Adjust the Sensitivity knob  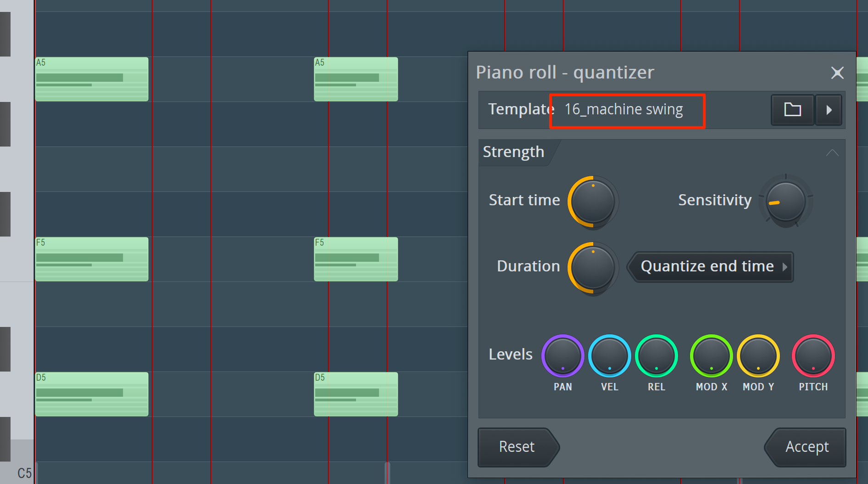(x=786, y=201)
